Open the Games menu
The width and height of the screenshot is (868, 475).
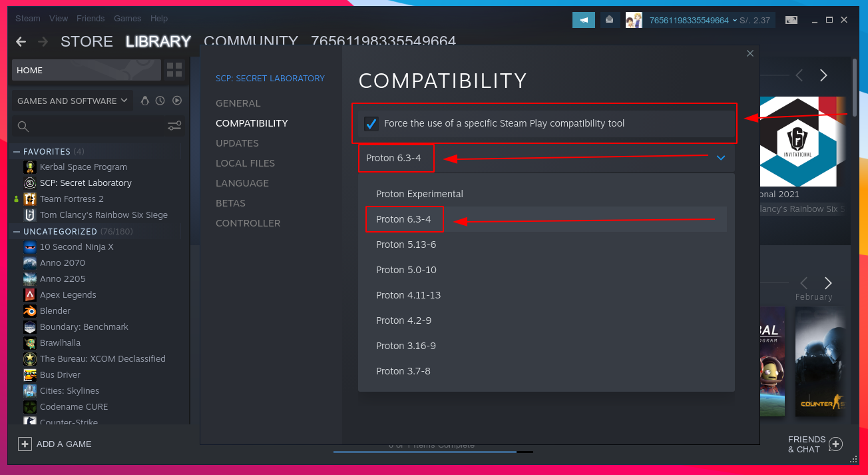click(127, 19)
